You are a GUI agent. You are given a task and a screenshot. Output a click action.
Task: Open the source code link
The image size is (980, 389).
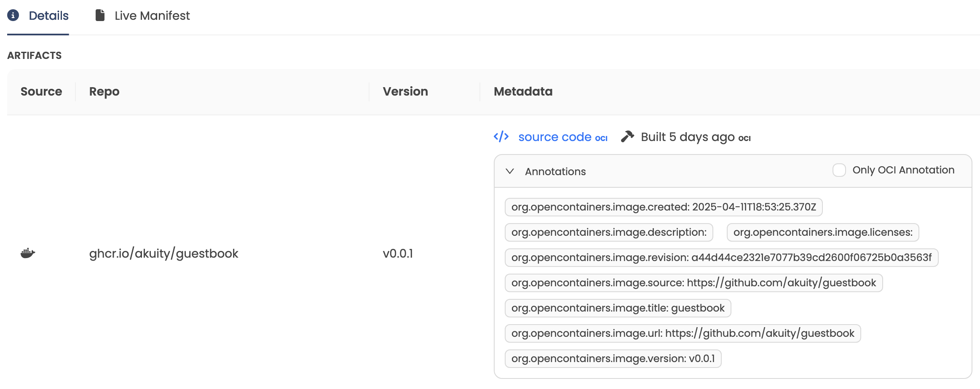555,136
